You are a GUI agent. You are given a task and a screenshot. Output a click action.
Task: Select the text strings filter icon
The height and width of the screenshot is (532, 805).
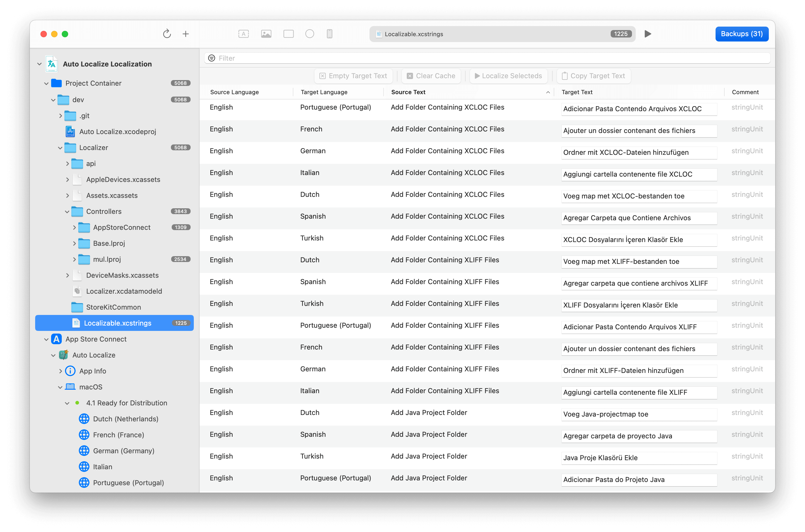(243, 34)
